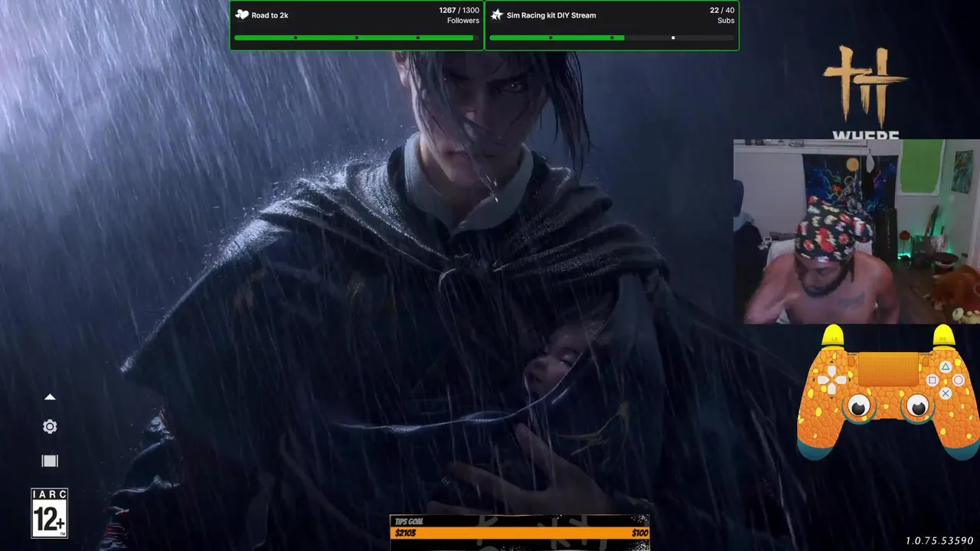
Task: Click the 'Sim Racing kit DIY Stream' label
Action: [x=551, y=15]
